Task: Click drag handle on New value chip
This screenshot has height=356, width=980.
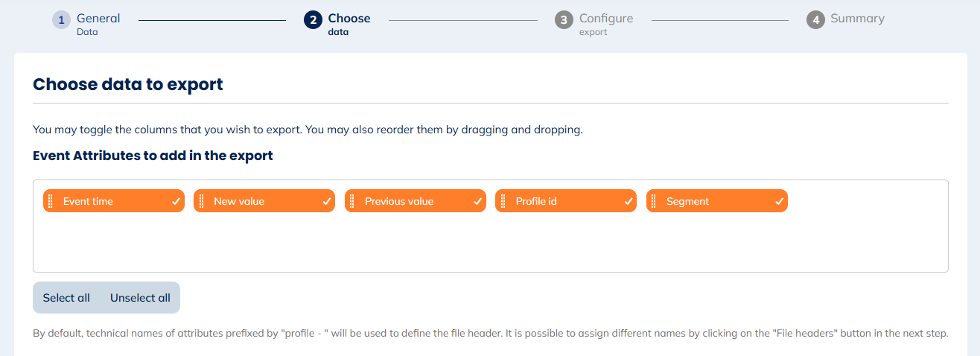Action: (201, 201)
